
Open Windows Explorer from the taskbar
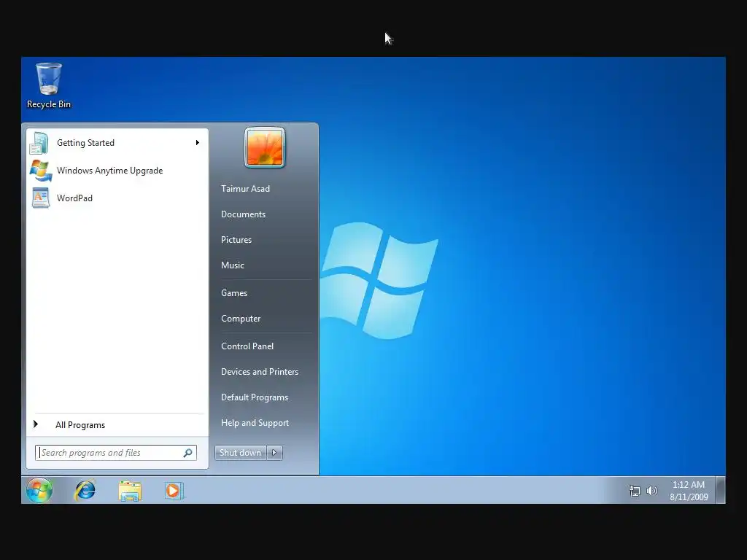coord(130,491)
